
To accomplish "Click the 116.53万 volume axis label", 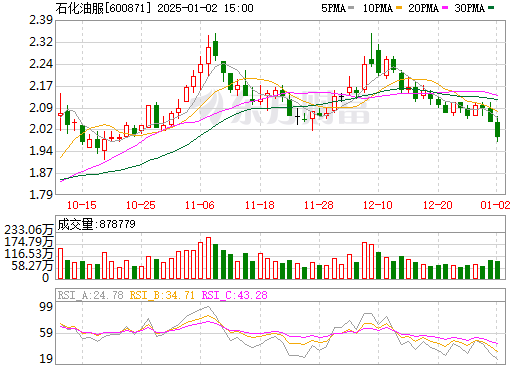I will pyautogui.click(x=29, y=254).
